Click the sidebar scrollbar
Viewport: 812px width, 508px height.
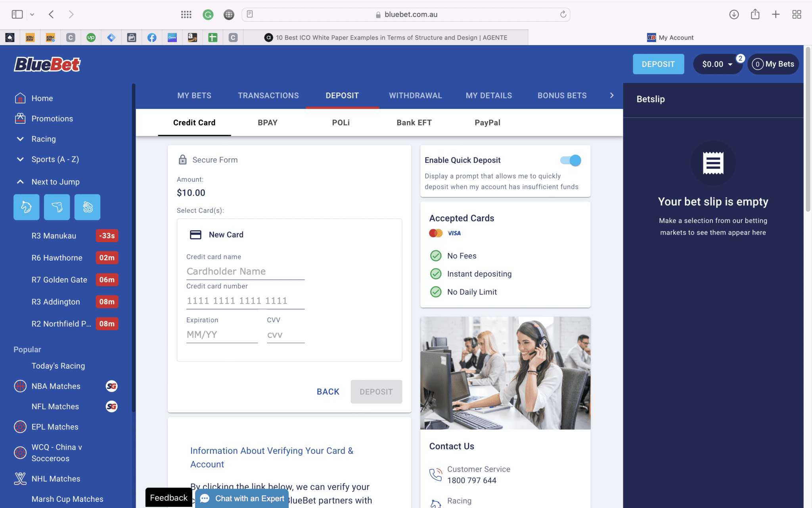(134, 248)
